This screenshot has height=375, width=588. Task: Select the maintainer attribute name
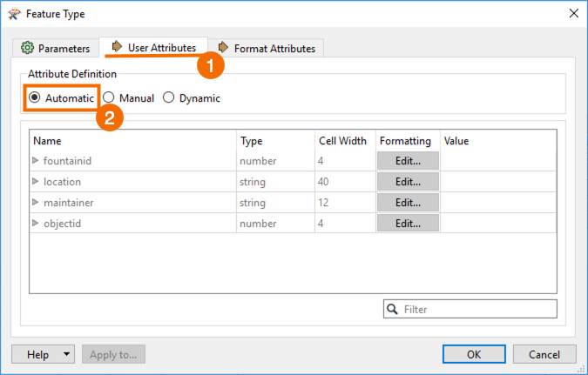tap(68, 203)
